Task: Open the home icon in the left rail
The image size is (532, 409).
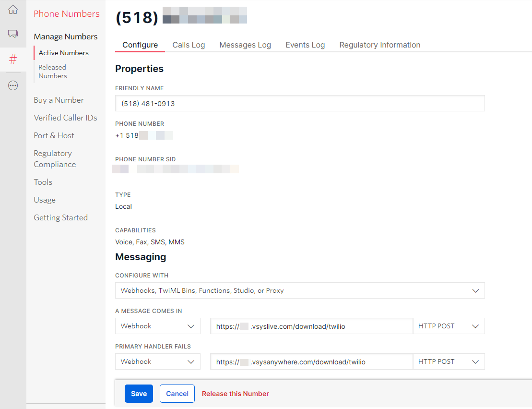Action: click(13, 8)
